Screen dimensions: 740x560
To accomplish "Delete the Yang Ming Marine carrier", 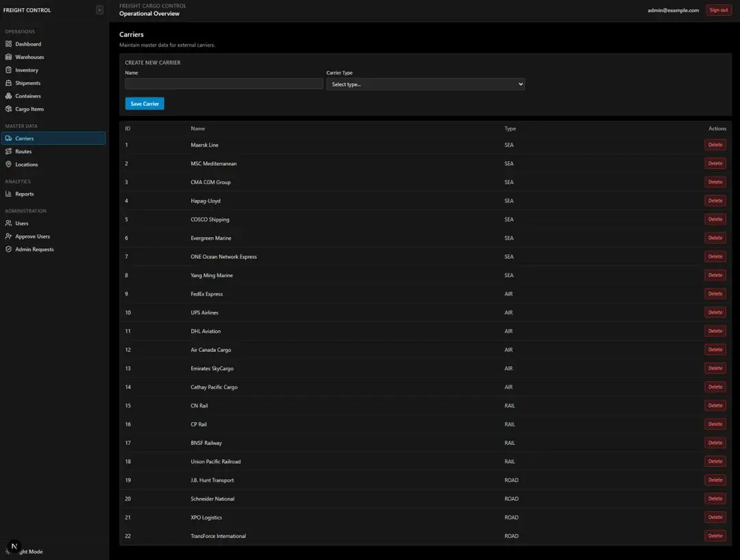I will [715, 275].
